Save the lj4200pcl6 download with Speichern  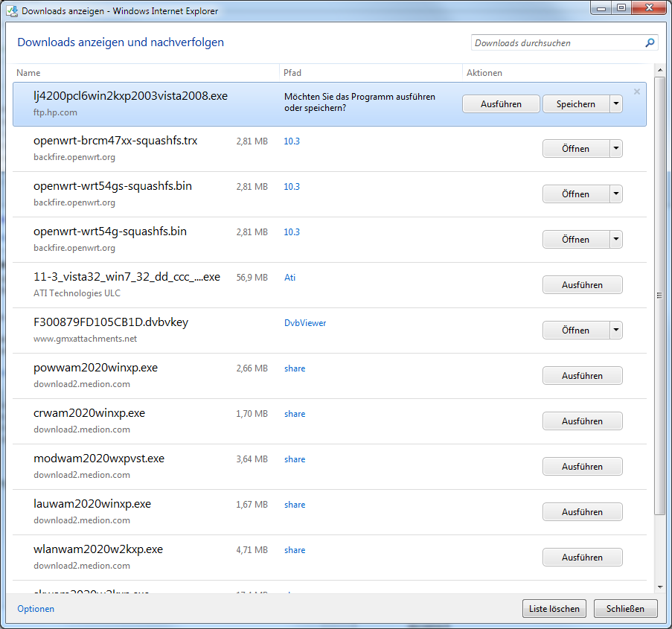[576, 103]
